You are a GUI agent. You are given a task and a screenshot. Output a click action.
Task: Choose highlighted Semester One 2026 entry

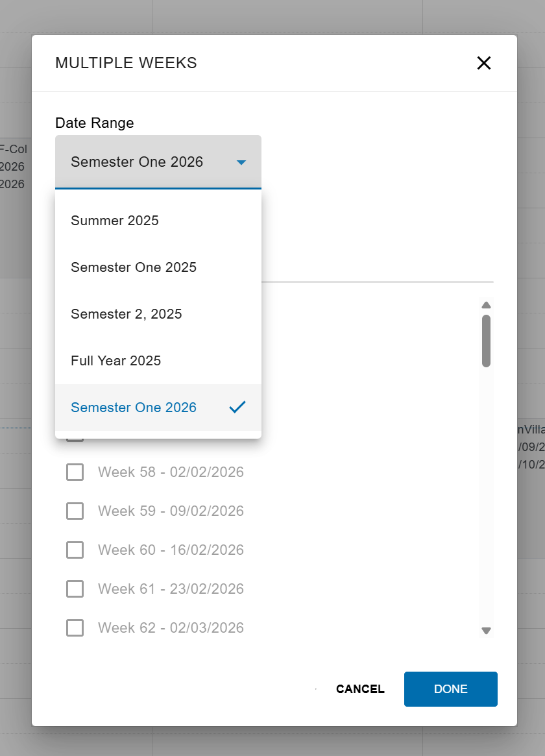pos(158,408)
